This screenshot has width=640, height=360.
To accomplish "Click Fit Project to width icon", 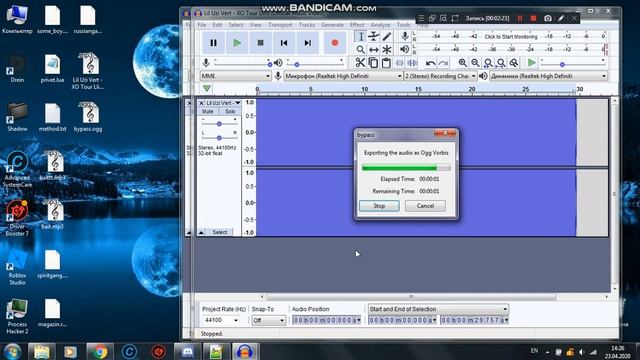I will tap(501, 63).
